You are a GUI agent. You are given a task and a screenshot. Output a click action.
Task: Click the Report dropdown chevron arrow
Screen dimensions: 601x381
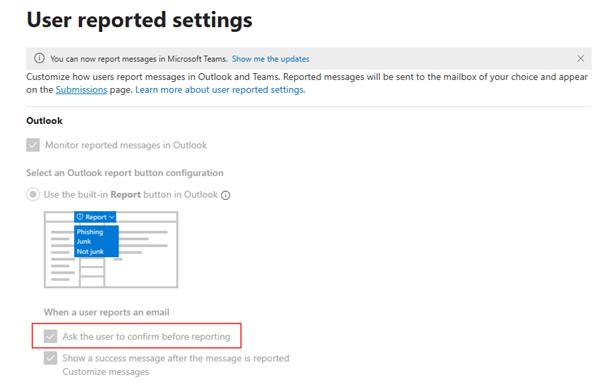pyautogui.click(x=112, y=217)
